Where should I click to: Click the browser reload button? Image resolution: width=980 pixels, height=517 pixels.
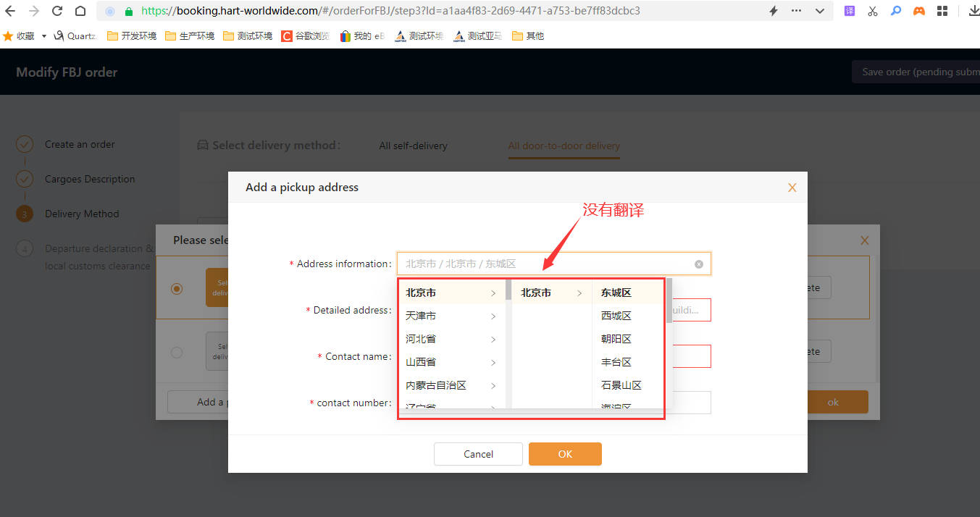[x=57, y=11]
